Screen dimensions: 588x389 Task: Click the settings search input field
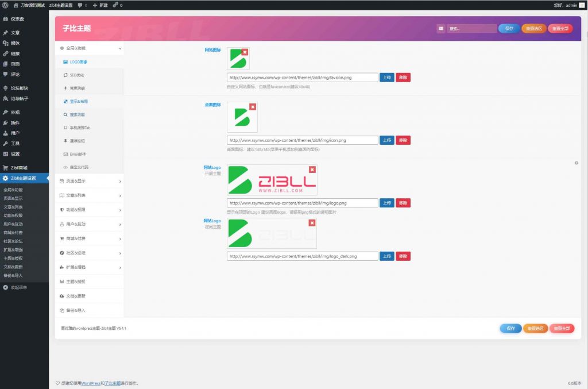coord(471,28)
